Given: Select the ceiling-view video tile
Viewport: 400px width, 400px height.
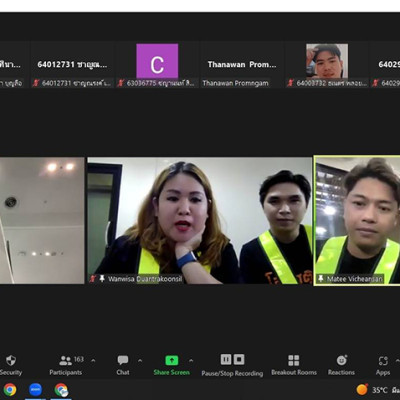Looking at the screenshot, I should [42, 220].
